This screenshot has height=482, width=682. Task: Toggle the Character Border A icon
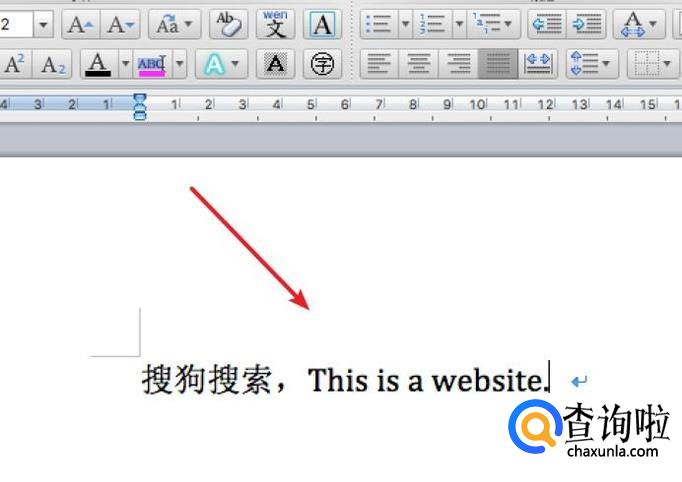pos(322,24)
